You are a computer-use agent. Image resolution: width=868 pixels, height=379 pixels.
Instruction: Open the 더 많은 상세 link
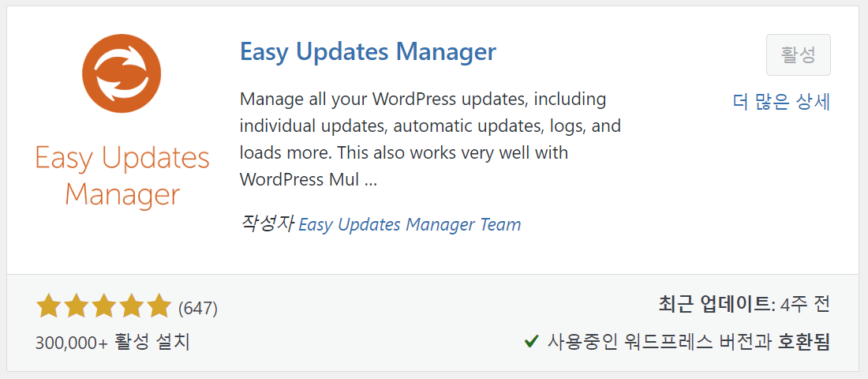point(782,102)
